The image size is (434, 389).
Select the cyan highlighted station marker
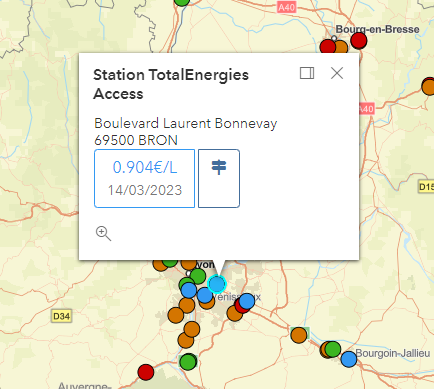217,284
